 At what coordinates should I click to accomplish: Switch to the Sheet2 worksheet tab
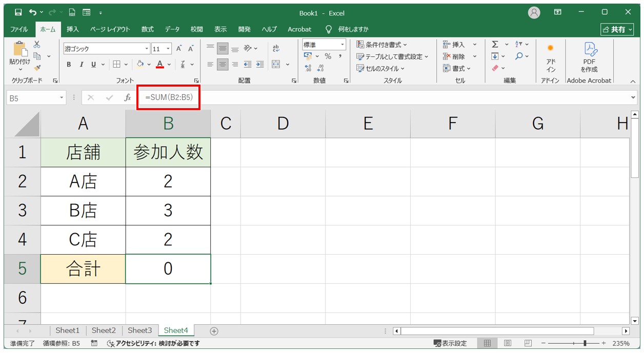click(104, 330)
